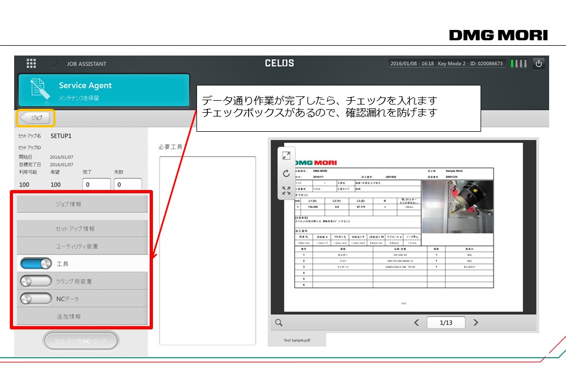Click the breadcrumb arrow before JOB ASSISTANT
This screenshot has height=392, width=566.
[x=56, y=64]
